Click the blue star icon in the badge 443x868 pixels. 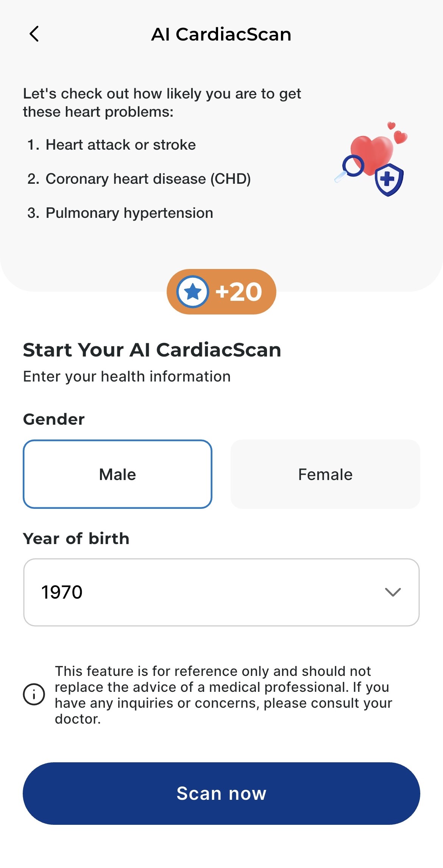point(193,292)
